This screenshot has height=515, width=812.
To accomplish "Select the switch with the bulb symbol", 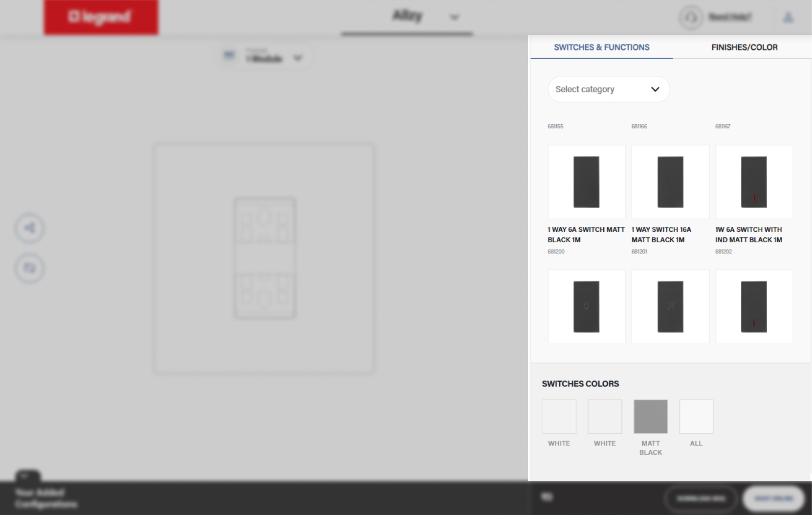I will click(x=586, y=307).
